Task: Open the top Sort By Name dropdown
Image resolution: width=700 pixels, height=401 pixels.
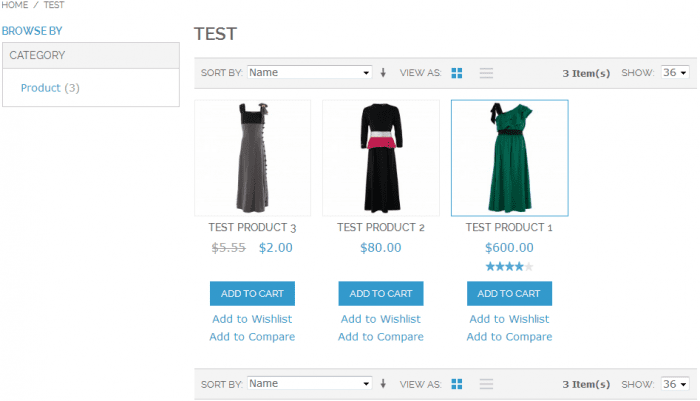Action: coord(309,73)
